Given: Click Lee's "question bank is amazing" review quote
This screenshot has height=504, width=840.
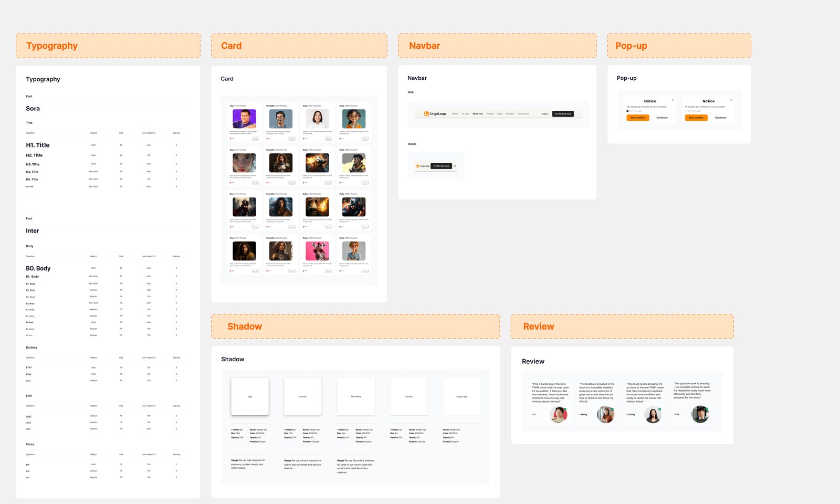Looking at the screenshot, I should click(692, 391).
